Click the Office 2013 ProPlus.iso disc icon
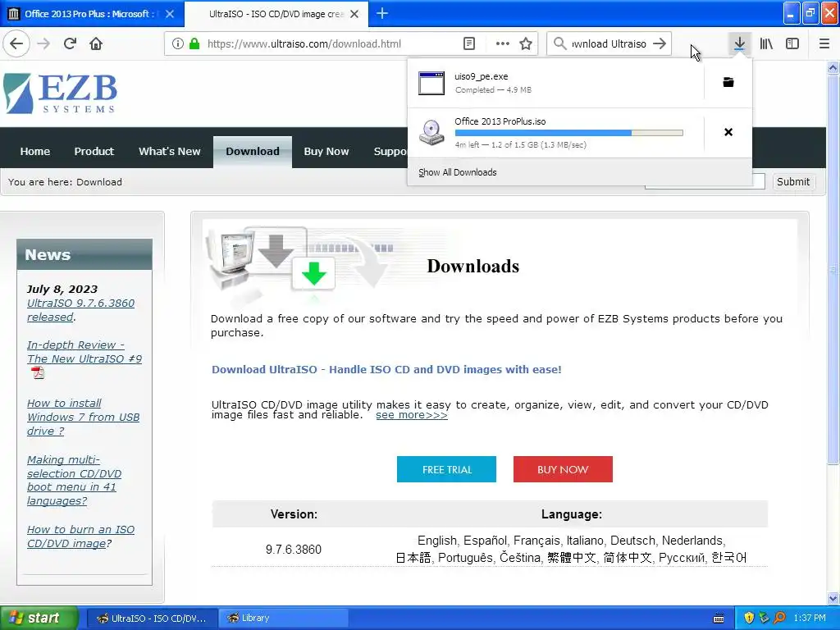840x630 pixels. 431,132
